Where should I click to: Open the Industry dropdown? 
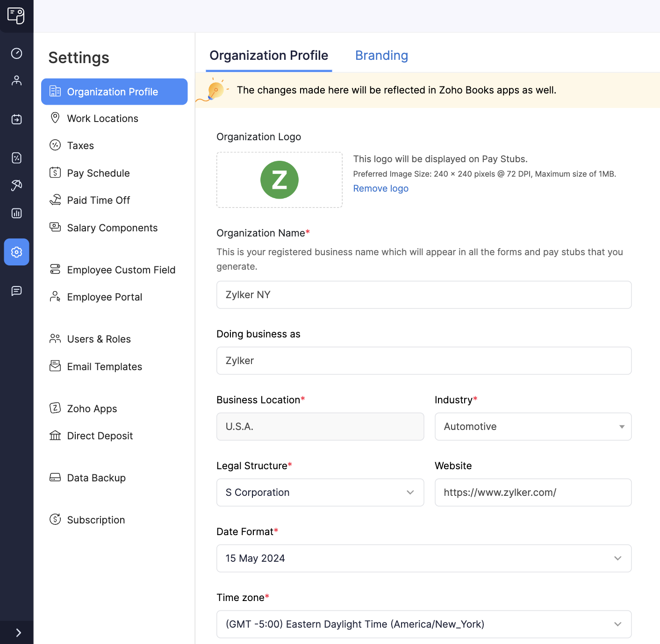532,426
